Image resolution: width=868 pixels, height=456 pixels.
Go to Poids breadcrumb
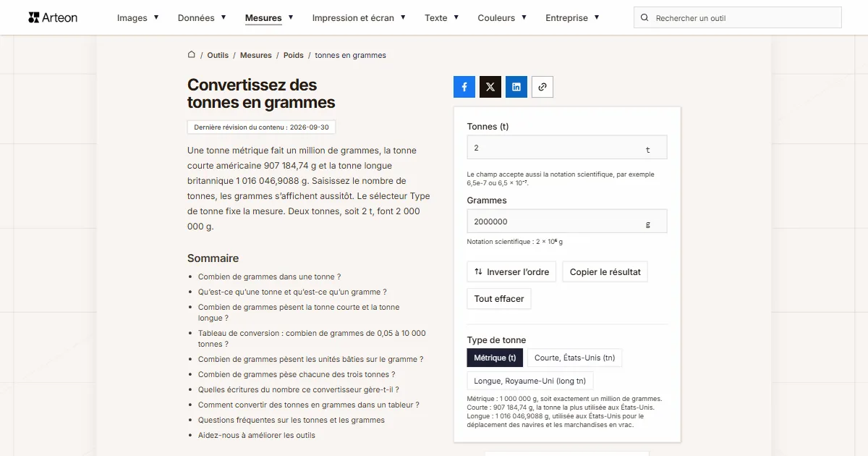pyautogui.click(x=294, y=55)
